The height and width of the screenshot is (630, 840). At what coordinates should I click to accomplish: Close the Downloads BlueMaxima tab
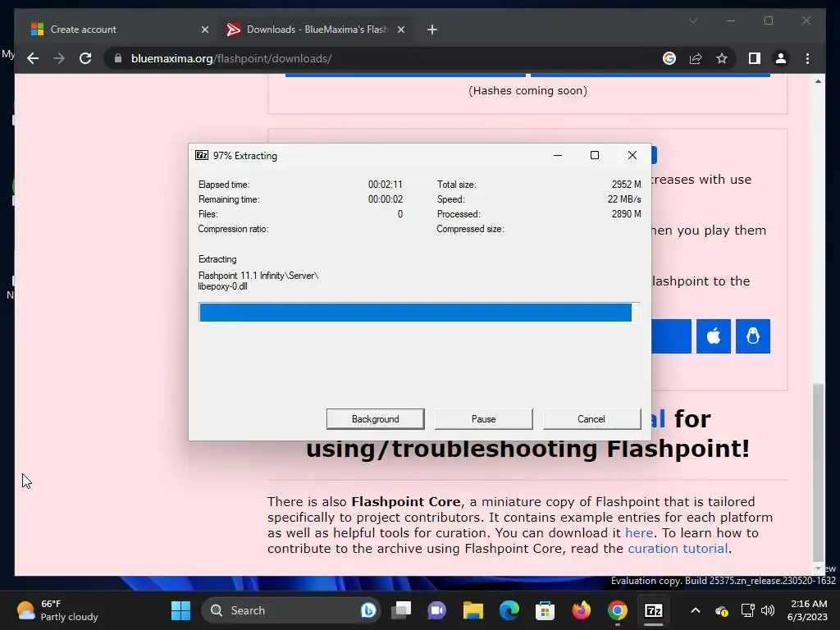pos(400,30)
